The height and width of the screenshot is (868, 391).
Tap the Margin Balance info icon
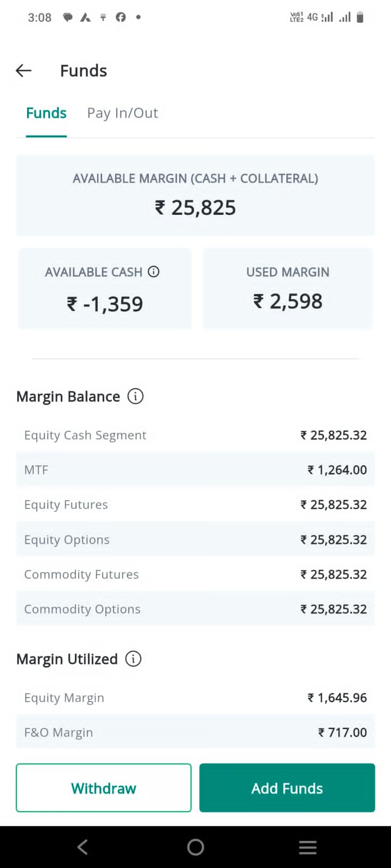point(135,397)
